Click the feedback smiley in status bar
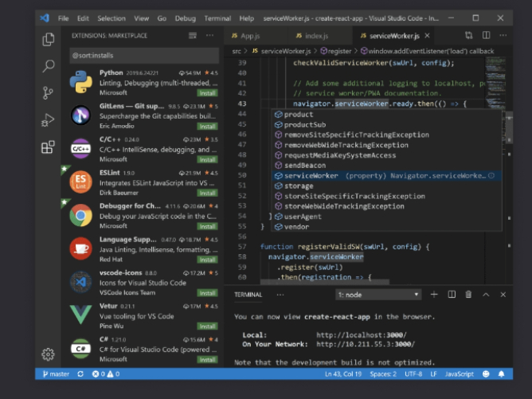 (x=486, y=374)
